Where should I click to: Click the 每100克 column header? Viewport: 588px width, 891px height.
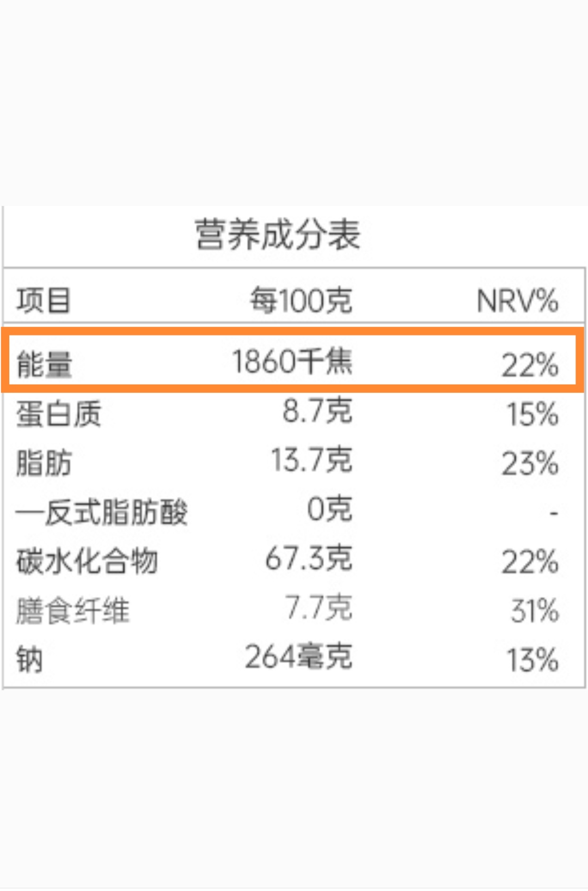301,300
